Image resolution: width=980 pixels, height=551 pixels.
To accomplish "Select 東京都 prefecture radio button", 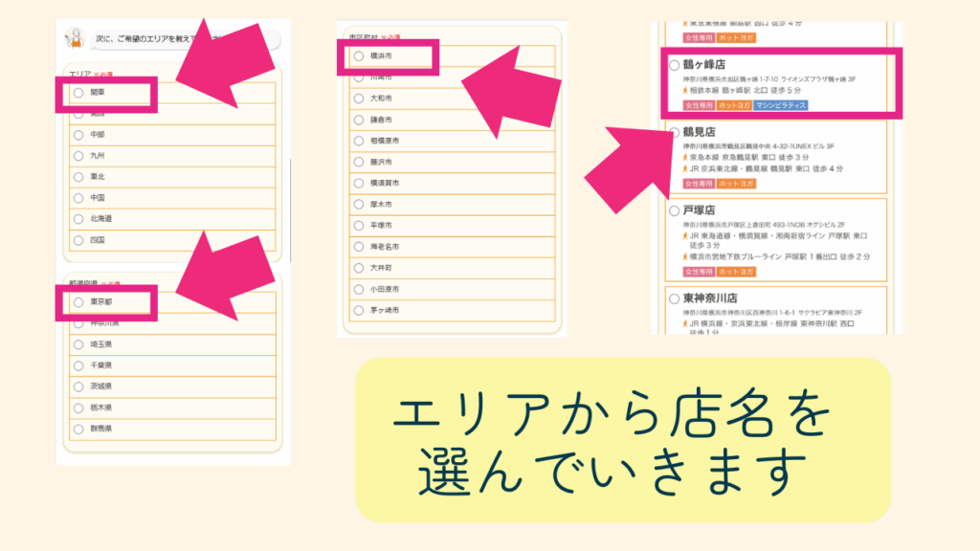I will 78,302.
